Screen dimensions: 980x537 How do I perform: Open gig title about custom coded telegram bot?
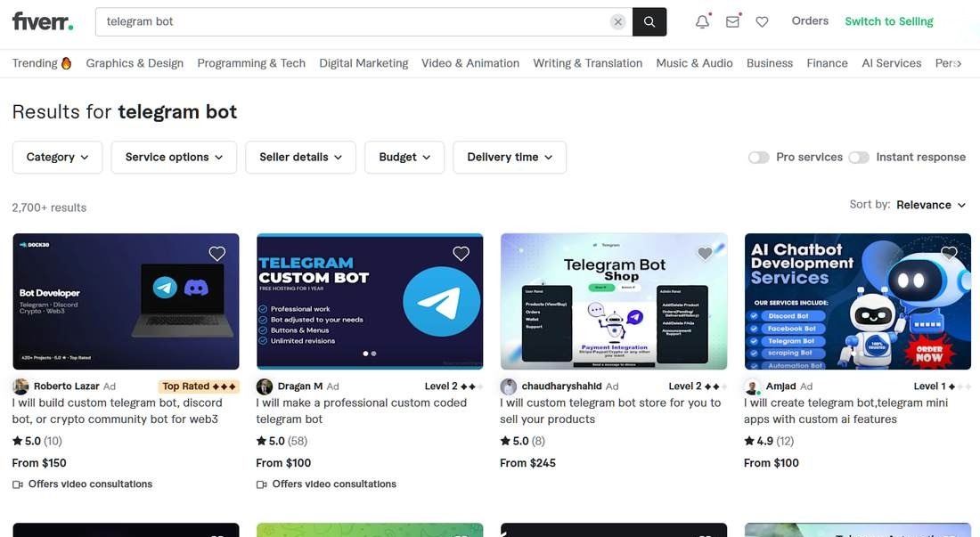point(361,411)
